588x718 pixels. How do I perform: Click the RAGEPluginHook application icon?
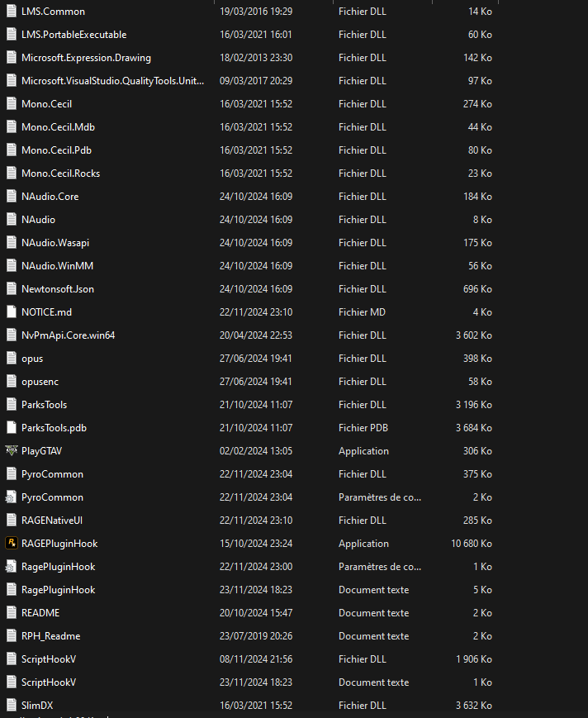(11, 544)
